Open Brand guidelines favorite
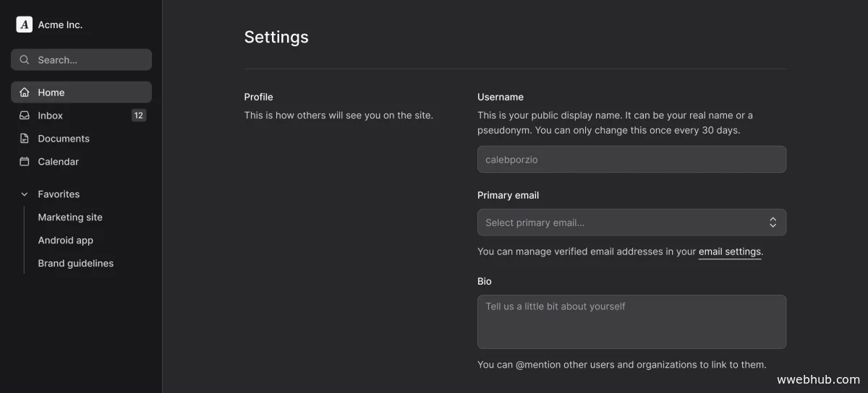This screenshot has width=868, height=393. 75,264
